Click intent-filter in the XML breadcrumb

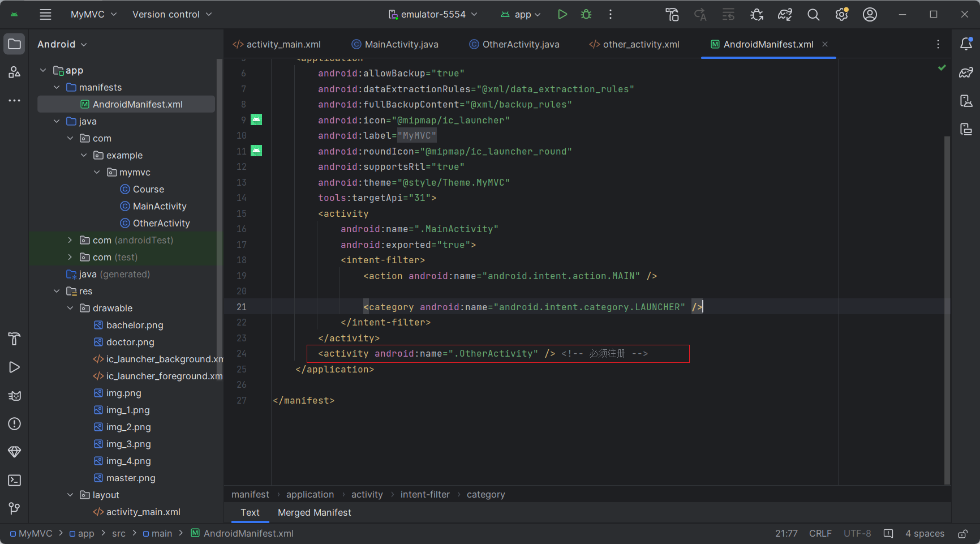[x=425, y=494]
